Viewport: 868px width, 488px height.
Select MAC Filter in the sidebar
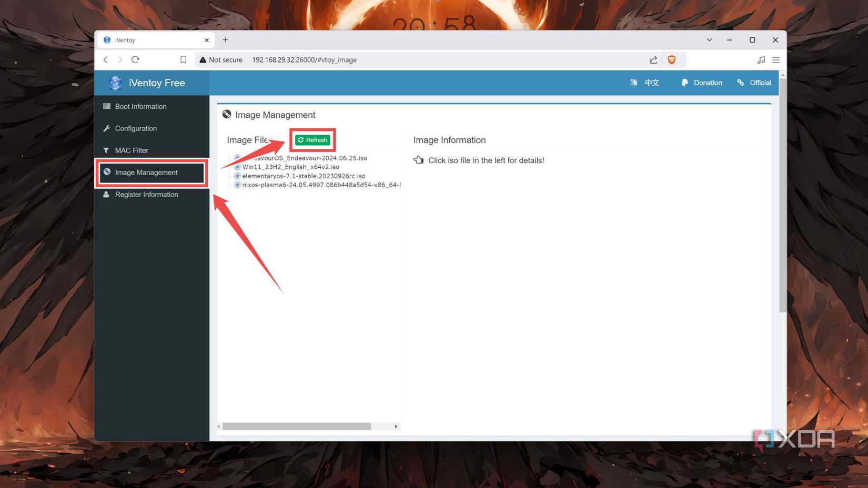(132, 150)
